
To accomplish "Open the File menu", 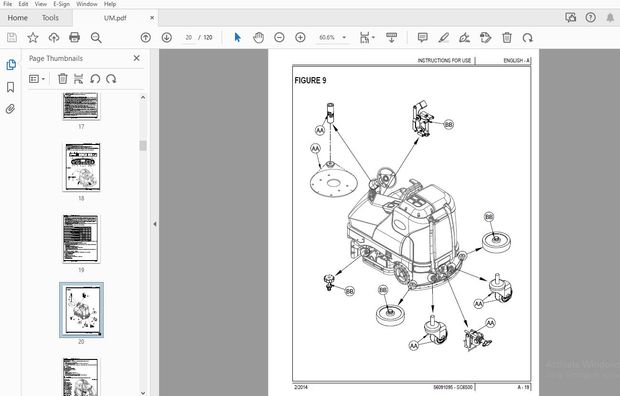I will click(7, 4).
